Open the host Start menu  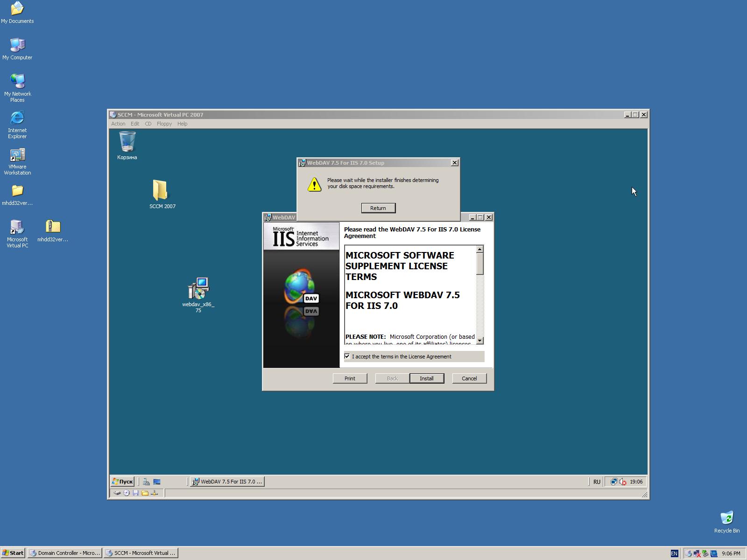tap(13, 553)
